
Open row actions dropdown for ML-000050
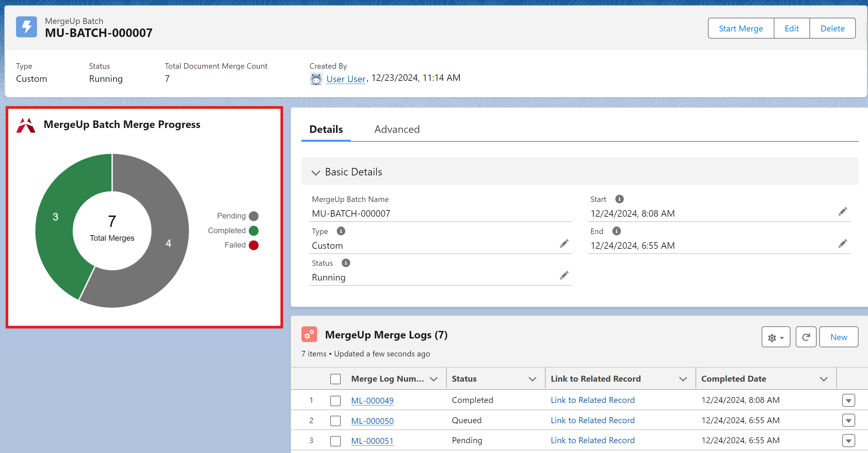click(848, 420)
